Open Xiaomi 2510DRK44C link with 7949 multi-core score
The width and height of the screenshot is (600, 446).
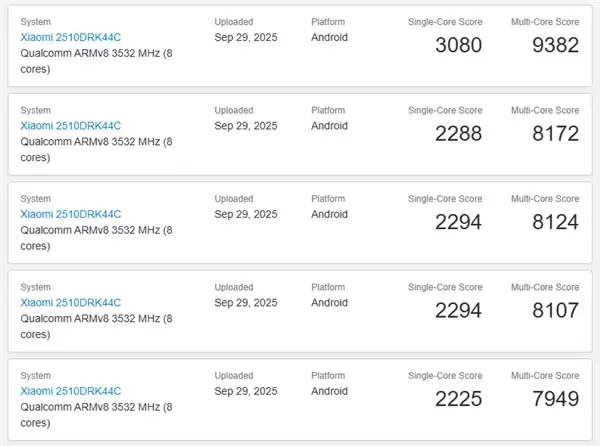point(71,390)
